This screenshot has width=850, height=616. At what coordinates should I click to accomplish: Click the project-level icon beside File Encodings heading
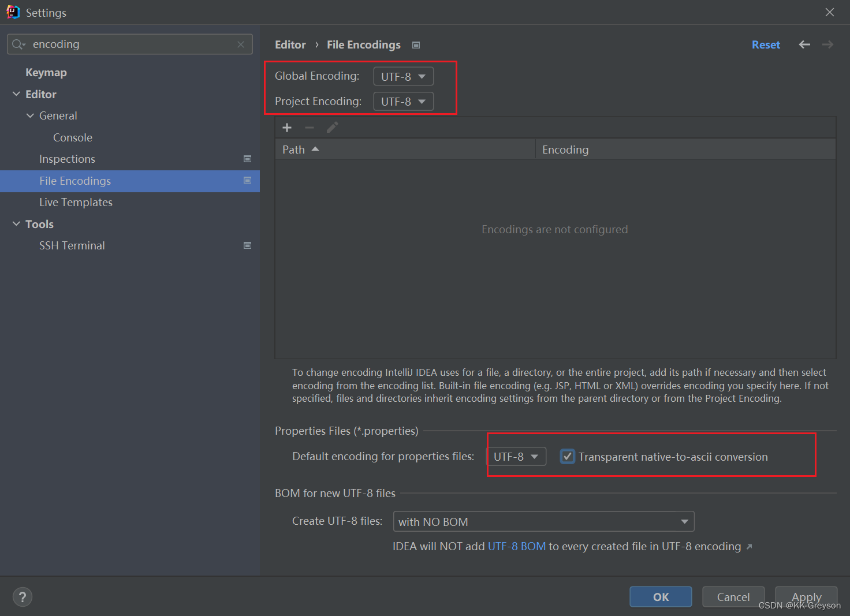416,45
